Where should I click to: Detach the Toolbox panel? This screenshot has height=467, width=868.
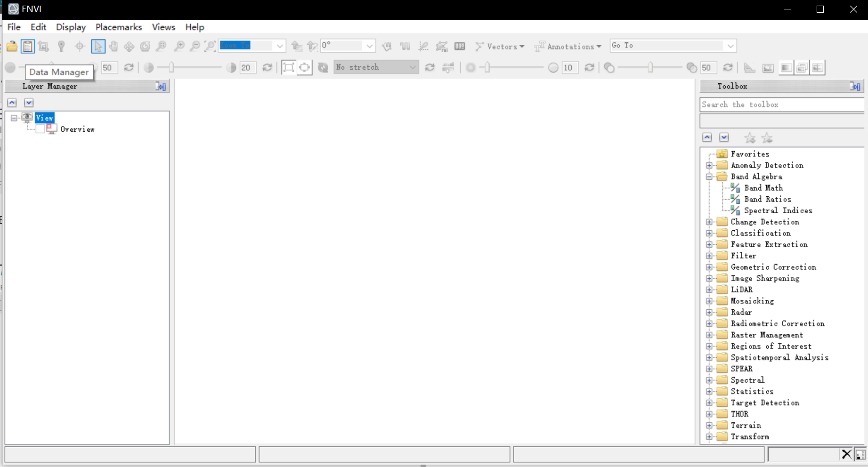coord(855,86)
